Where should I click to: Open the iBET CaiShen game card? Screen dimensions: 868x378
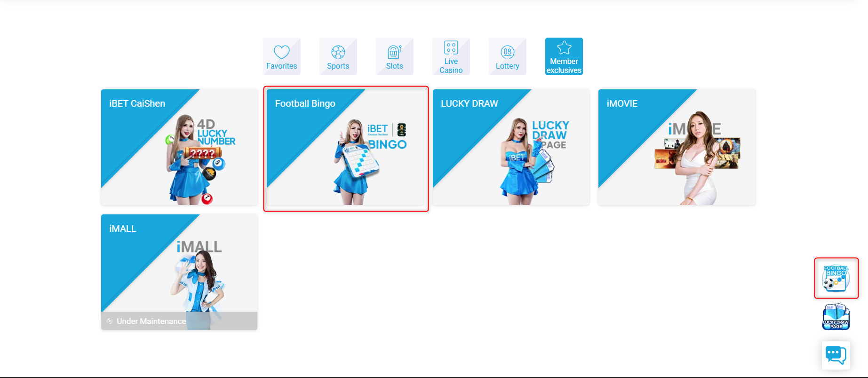pyautogui.click(x=179, y=147)
